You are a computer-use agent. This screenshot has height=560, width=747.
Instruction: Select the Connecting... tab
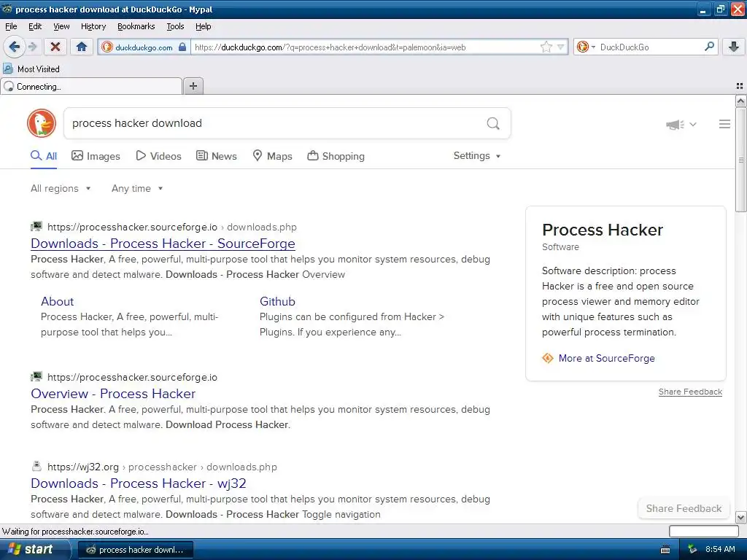(91, 87)
